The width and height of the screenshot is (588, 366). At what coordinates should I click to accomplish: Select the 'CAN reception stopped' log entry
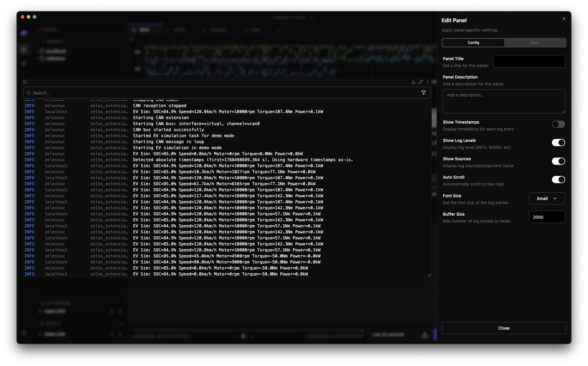coord(227,106)
